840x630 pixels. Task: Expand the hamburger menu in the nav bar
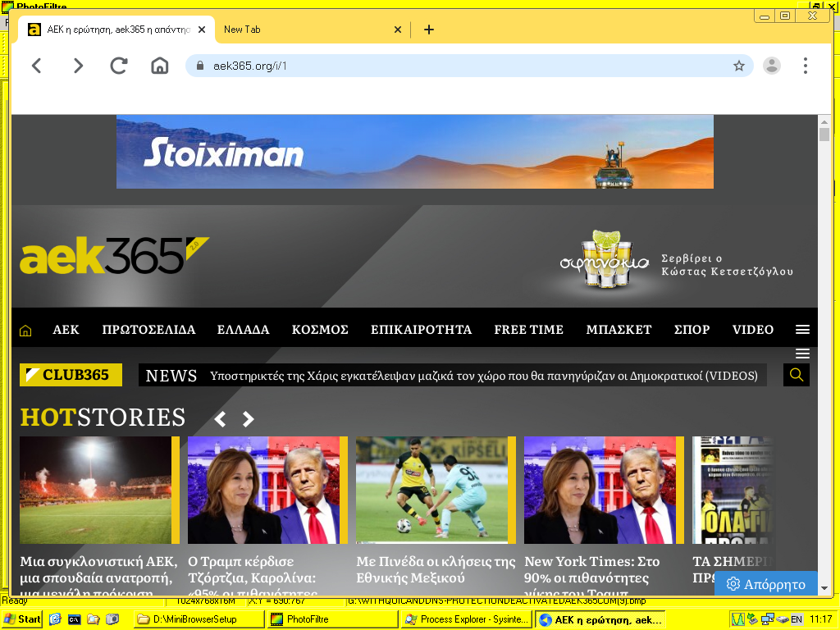click(802, 330)
